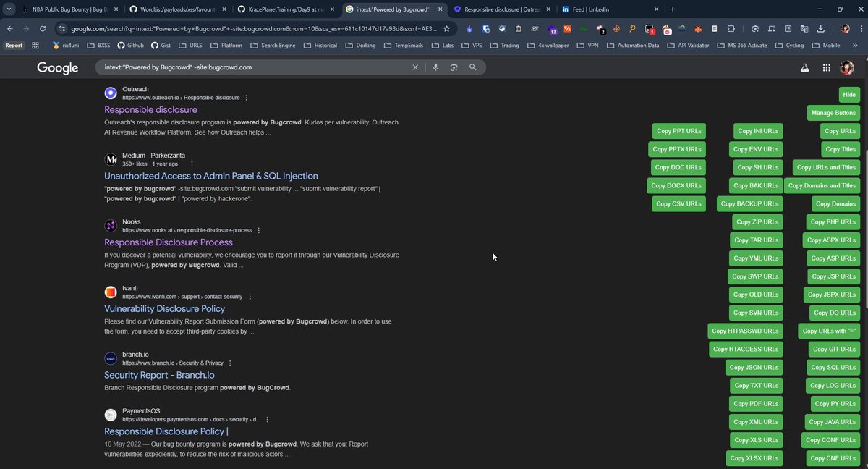The image size is (868, 469).
Task: Start voice search with microphone icon
Action: (x=435, y=67)
